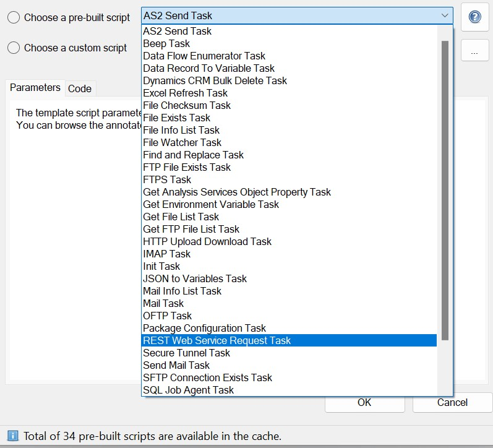Pick Data Record To Variable Task
Image resolution: width=493 pixels, height=448 pixels.
pos(289,68)
